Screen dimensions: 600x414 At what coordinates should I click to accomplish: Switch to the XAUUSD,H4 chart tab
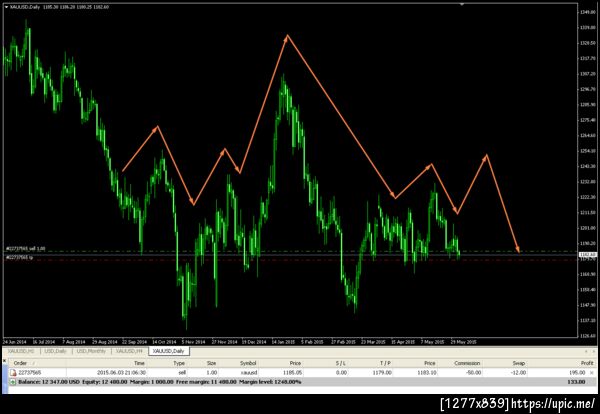129,351
